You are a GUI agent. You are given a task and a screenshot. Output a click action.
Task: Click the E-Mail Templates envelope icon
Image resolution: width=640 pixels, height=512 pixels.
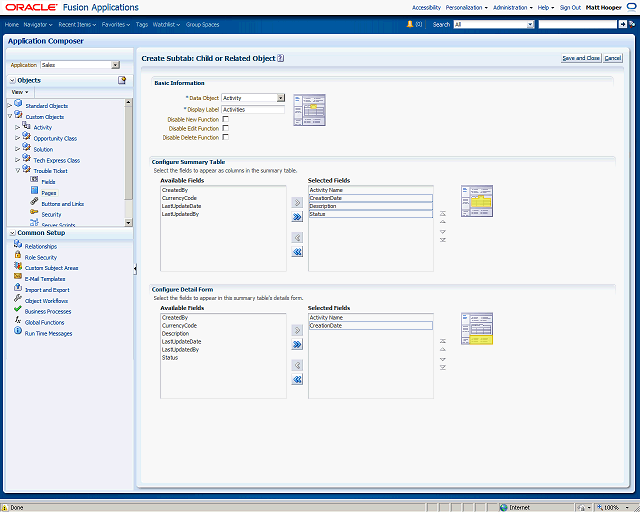tap(18, 276)
